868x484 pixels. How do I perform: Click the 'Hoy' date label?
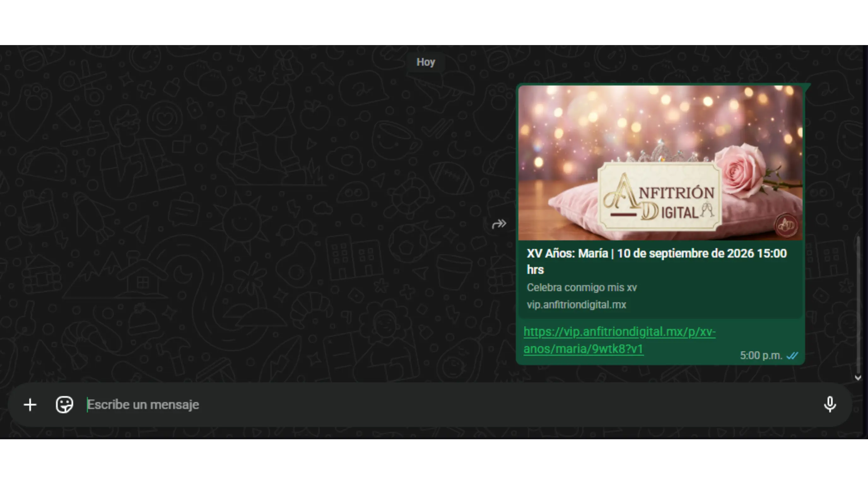425,62
